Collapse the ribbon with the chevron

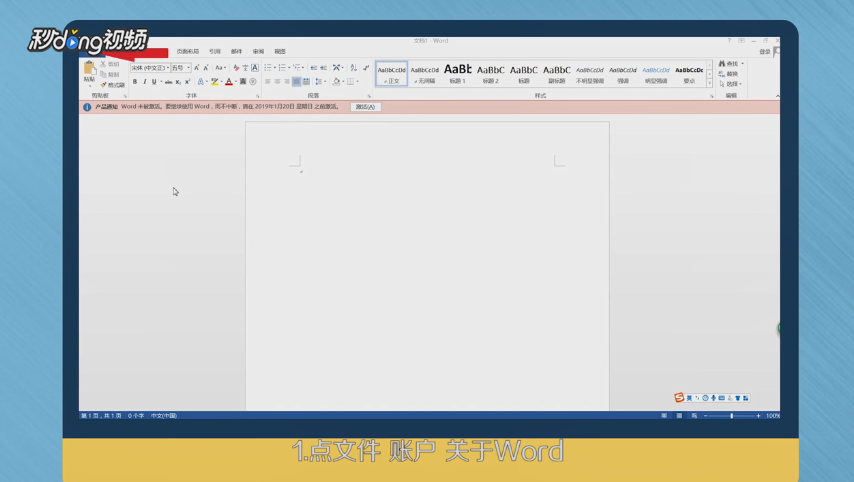(777, 96)
